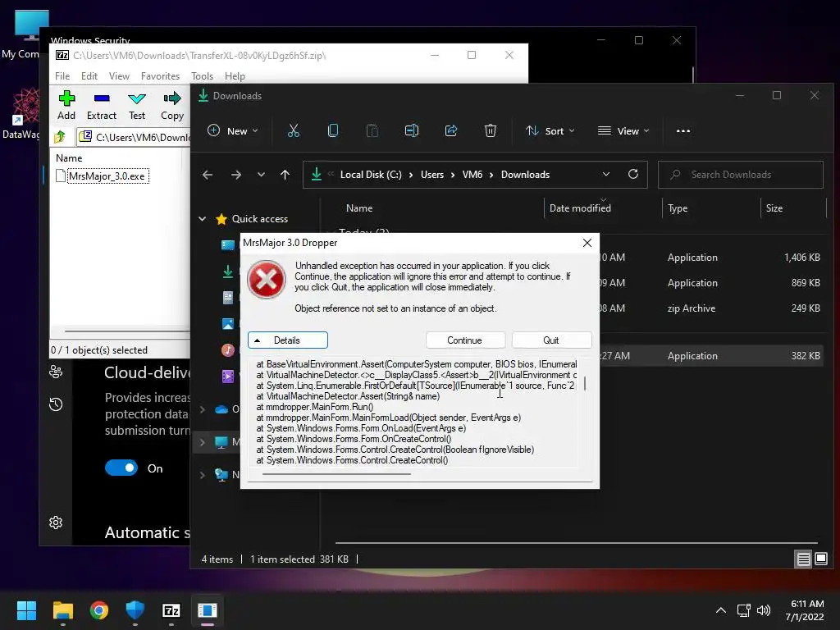
Task: Open the Sort dropdown menu
Action: pos(550,130)
